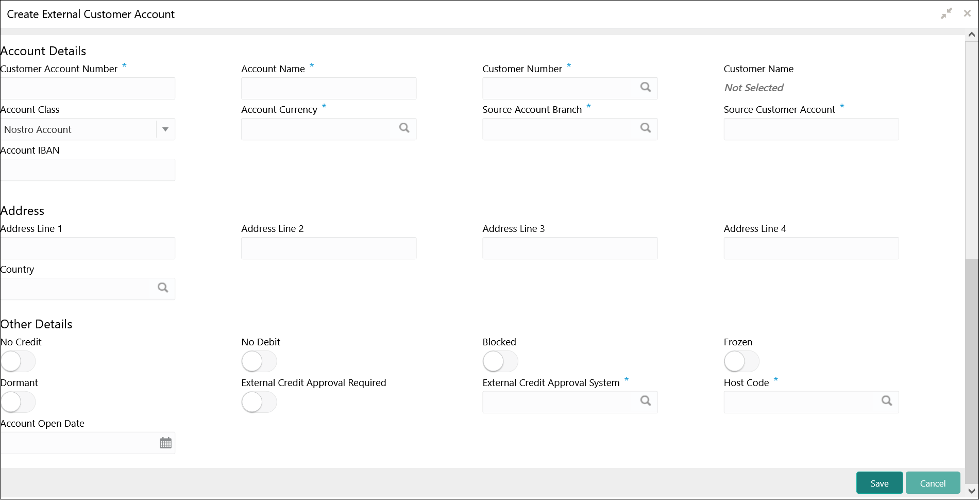The height and width of the screenshot is (501, 980).
Task: Click the Account Name input field
Action: [329, 89]
